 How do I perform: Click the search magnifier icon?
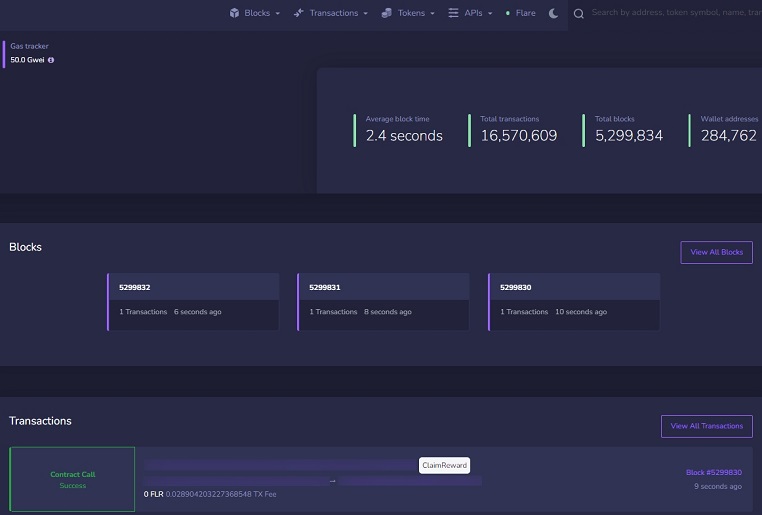[x=578, y=14]
